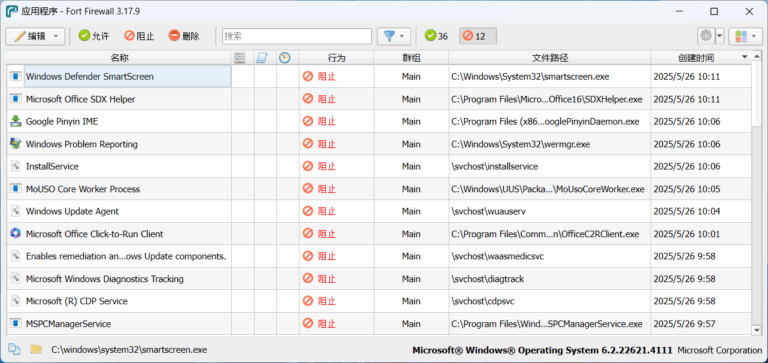
Task: Open the filter funnel dropdown
Action: (x=394, y=36)
